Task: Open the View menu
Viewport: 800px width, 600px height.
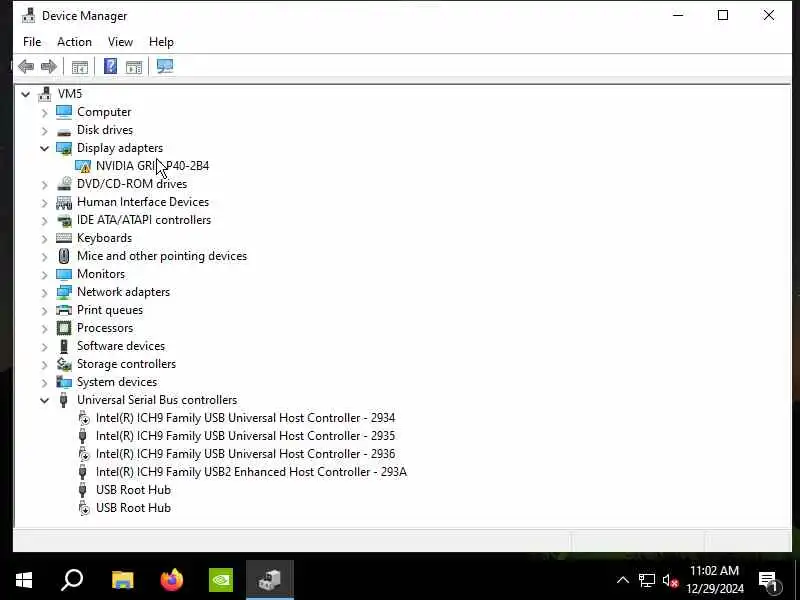Action: pos(120,42)
